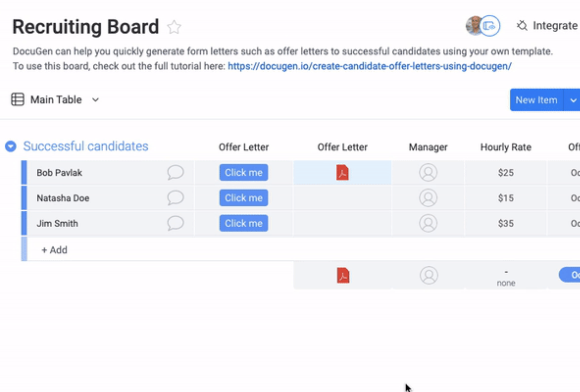Open the DocuGen tutorial link
580x392 pixels.
pyautogui.click(x=370, y=66)
